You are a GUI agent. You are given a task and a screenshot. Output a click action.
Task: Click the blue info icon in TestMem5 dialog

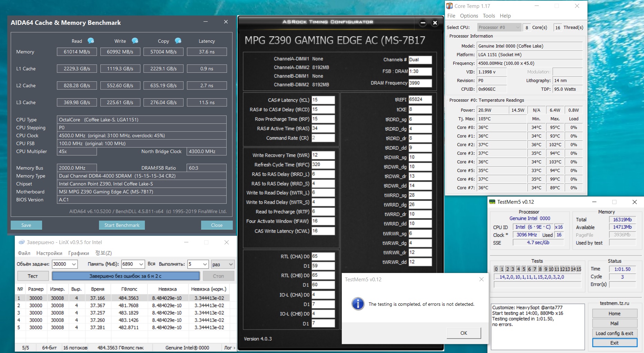pyautogui.click(x=358, y=304)
